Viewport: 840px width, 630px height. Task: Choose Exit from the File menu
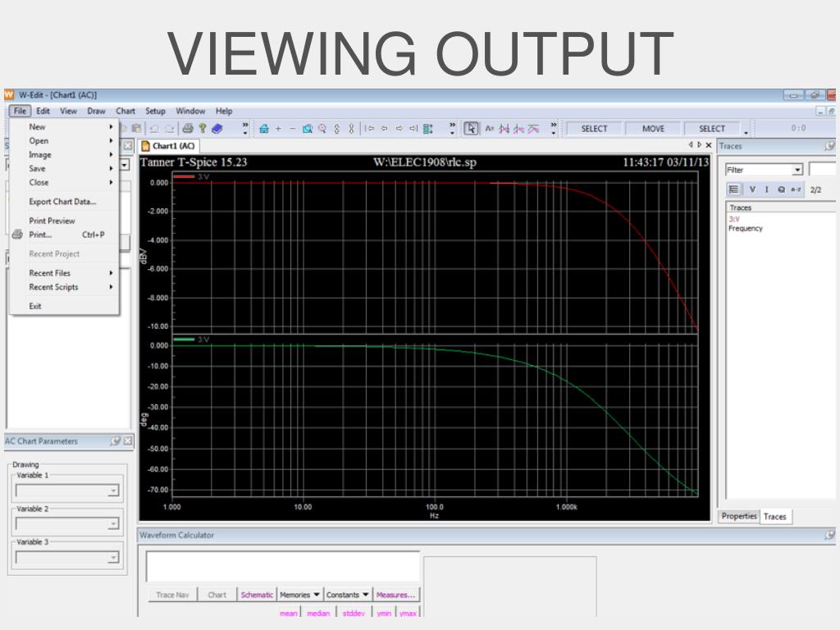coord(64,306)
